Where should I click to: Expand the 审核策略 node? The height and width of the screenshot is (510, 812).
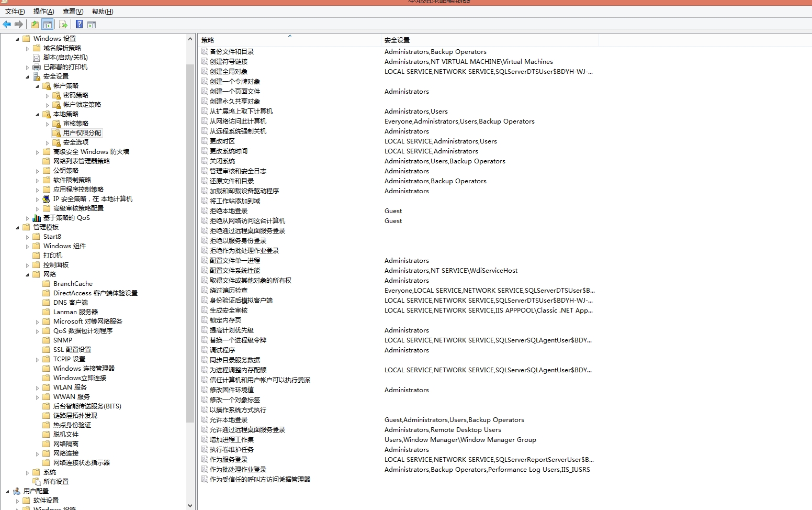pyautogui.click(x=47, y=124)
